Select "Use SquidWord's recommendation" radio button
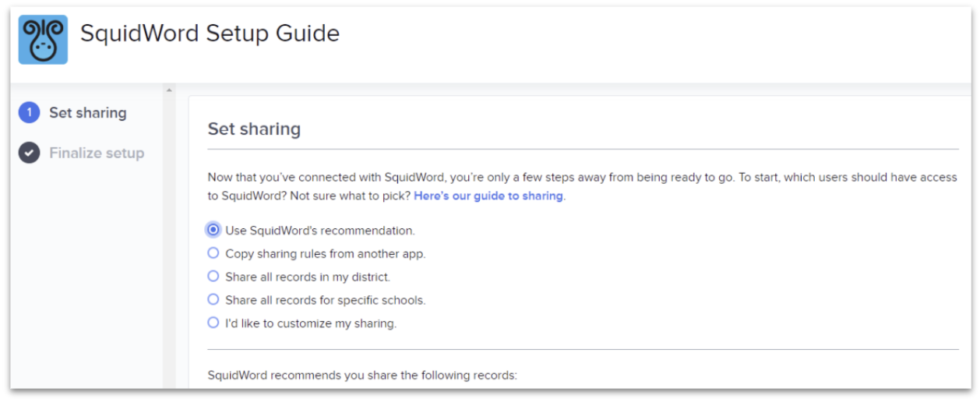The height and width of the screenshot is (399, 980). 213,230
